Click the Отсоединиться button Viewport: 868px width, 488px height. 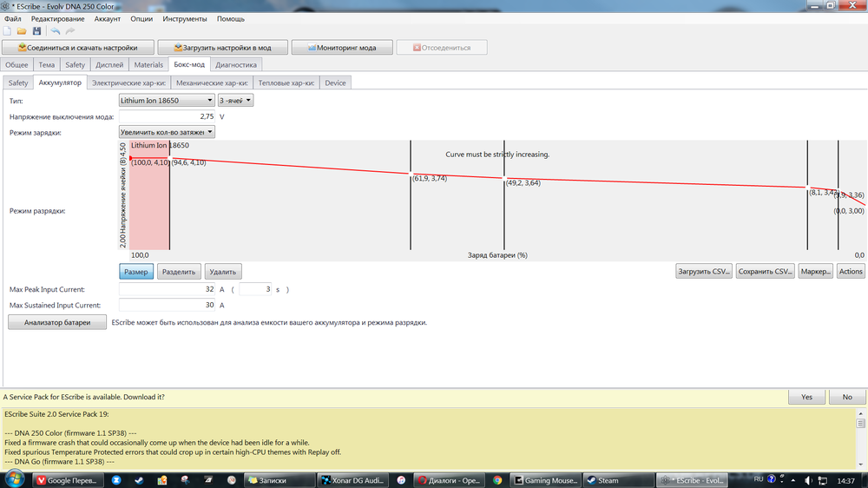coord(442,48)
